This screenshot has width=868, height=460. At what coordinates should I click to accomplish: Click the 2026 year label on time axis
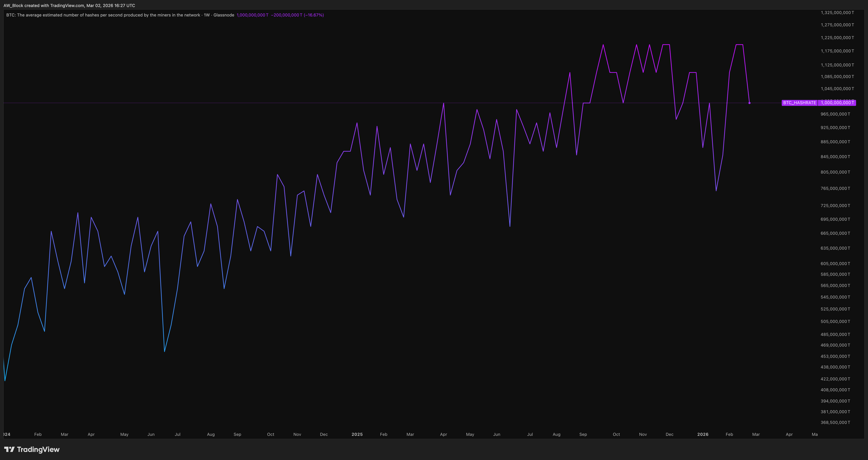[x=703, y=434]
